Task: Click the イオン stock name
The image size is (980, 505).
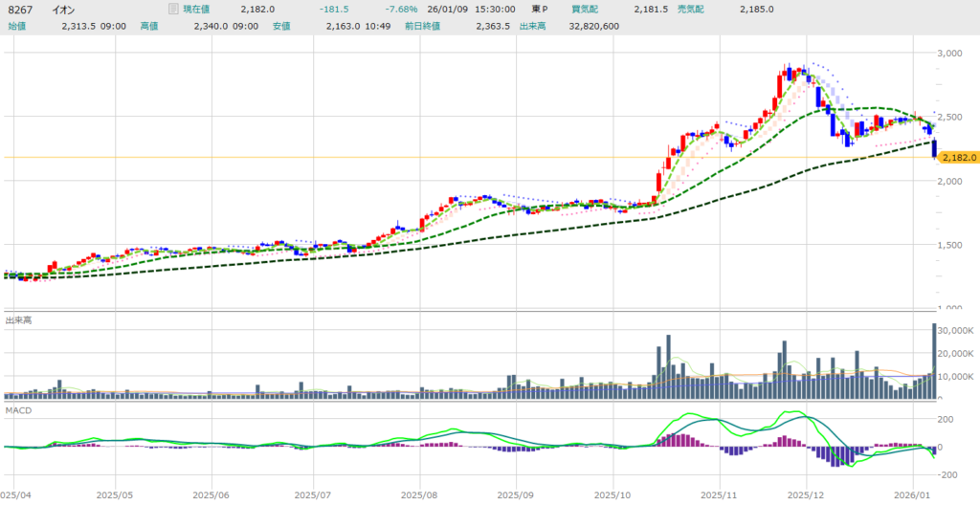Action: [62, 9]
